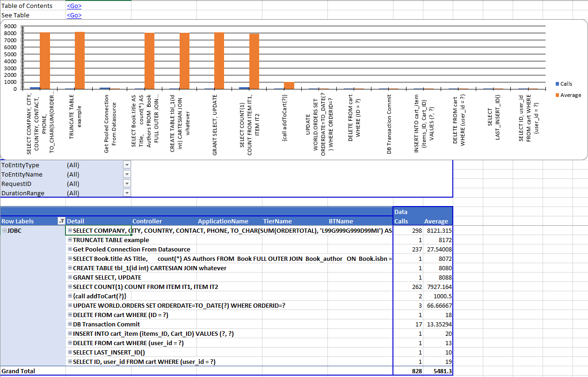
Task: Expand the {call addToCart(?)} row
Action: pyautogui.click(x=70, y=296)
